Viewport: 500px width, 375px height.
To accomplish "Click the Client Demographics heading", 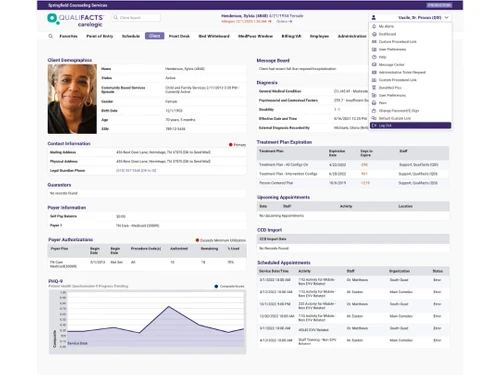I will (70, 60).
